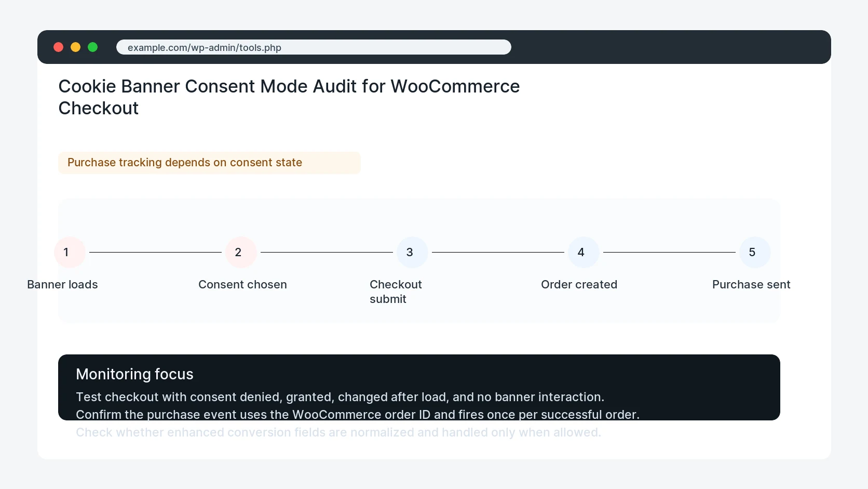Click the 'Purchase sent' step label
Viewport: 868px width, 489px height.
pyautogui.click(x=751, y=285)
